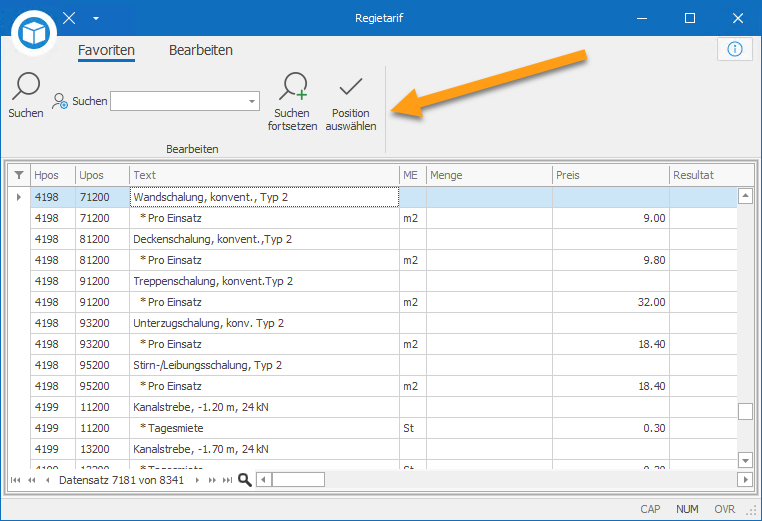Click Hpos 4199 in Kanalstrebe -1.20 m row

[x=53, y=407]
